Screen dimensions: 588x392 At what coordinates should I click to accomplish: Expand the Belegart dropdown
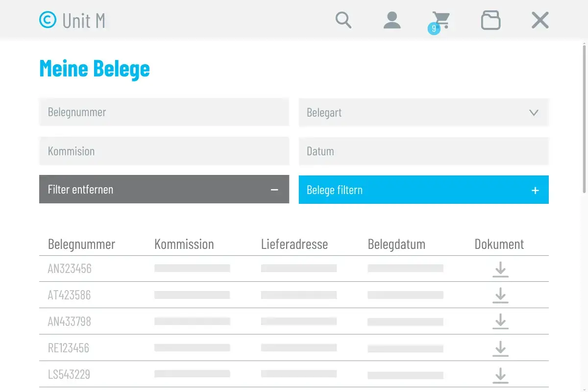tap(424, 112)
